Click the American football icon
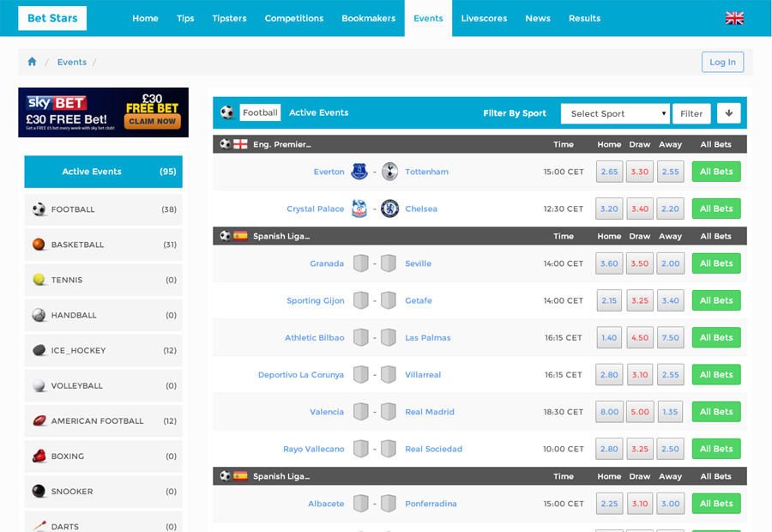 (x=39, y=420)
